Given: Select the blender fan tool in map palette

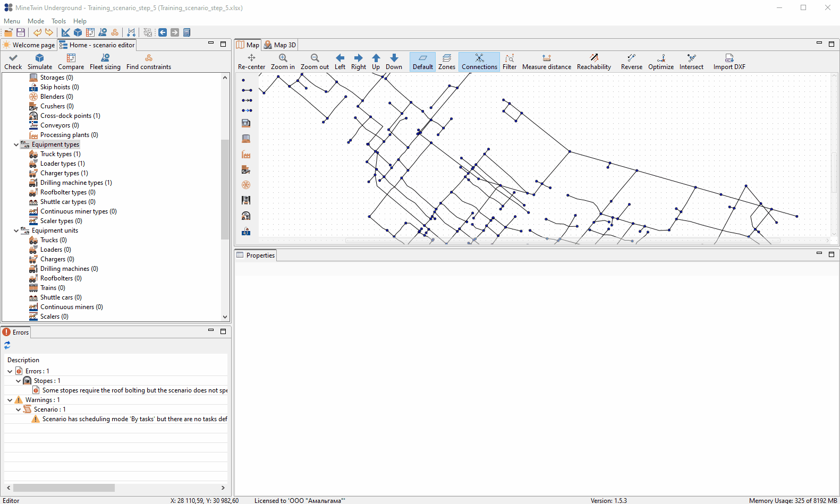Looking at the screenshot, I should coord(246,185).
